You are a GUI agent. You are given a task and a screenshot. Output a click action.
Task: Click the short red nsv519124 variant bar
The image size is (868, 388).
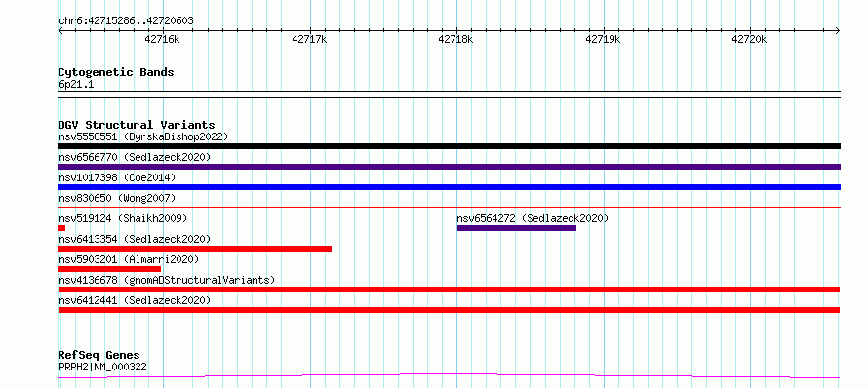(61, 228)
